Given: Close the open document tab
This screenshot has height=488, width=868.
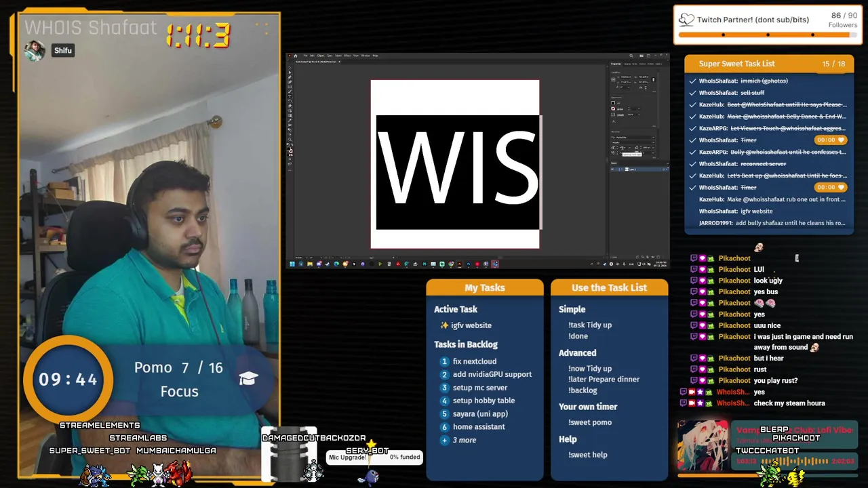Looking at the screenshot, I should [339, 62].
